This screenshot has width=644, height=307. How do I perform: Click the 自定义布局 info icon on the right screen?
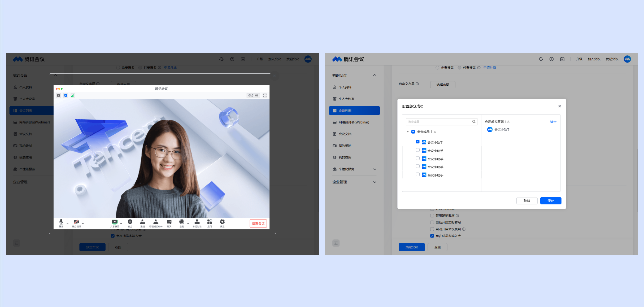[417, 84]
